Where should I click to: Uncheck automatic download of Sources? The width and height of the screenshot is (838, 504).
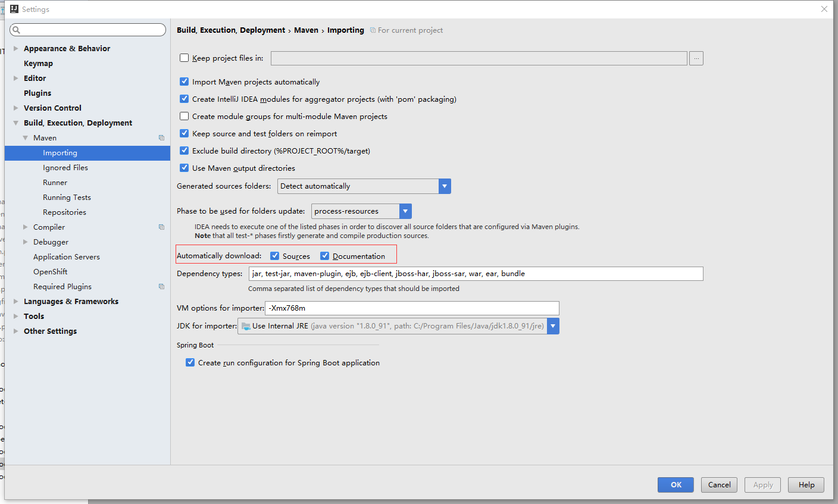coord(275,256)
